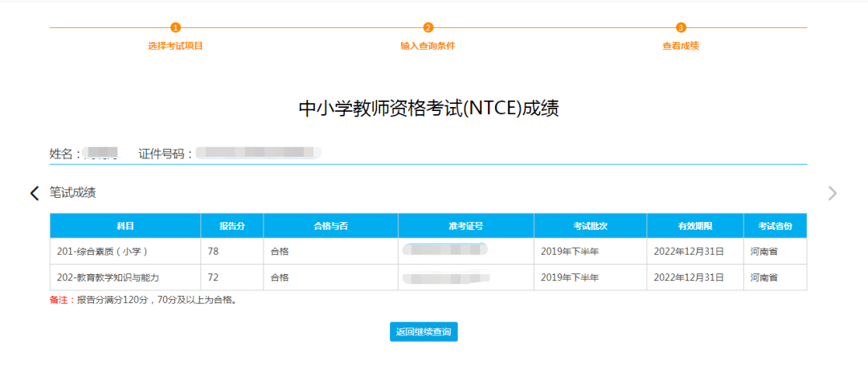This screenshot has width=868, height=382.
Task: Click the 准考证号 column header
Action: tap(465, 226)
